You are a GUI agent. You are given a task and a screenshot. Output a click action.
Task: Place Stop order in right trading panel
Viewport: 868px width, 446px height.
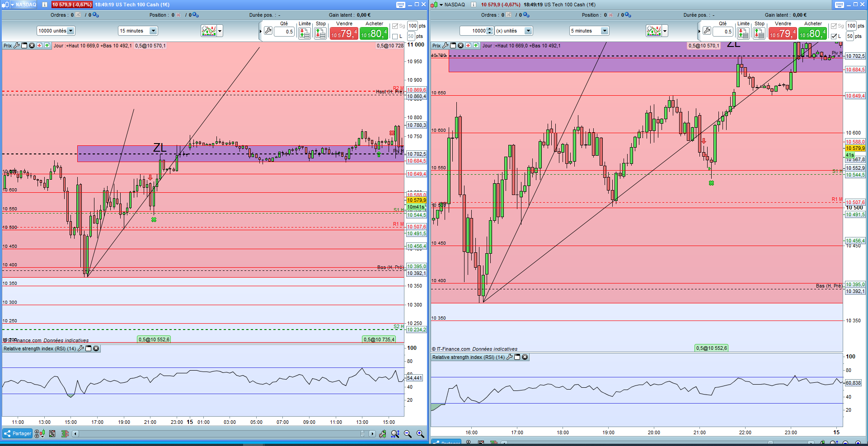(x=759, y=33)
